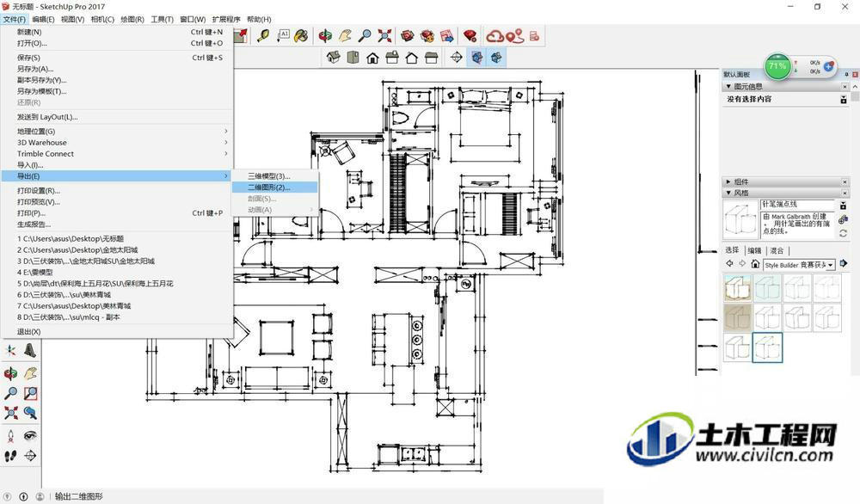The width and height of the screenshot is (860, 504).
Task: Switch to Left view icon
Action: (x=432, y=57)
